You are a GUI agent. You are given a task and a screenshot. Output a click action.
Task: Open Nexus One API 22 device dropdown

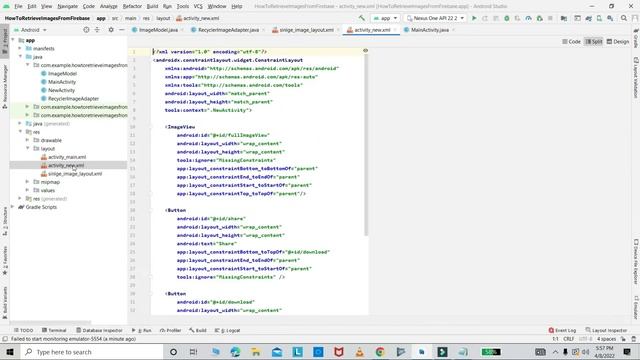tap(436, 18)
